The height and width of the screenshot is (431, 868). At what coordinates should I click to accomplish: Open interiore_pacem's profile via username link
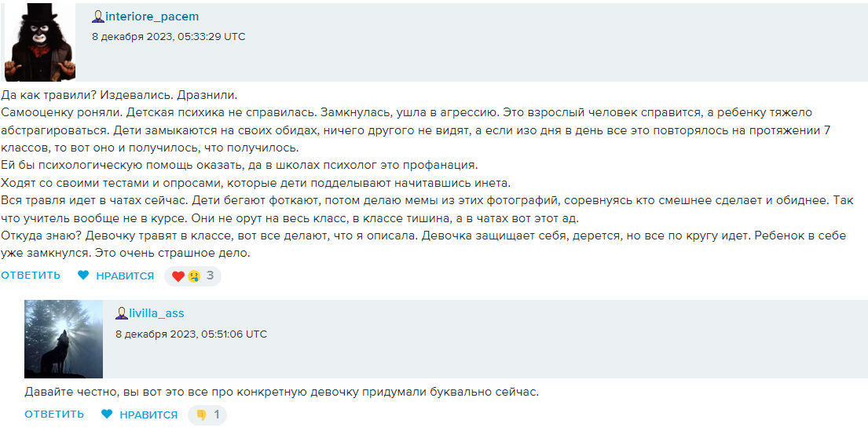pyautogui.click(x=152, y=17)
